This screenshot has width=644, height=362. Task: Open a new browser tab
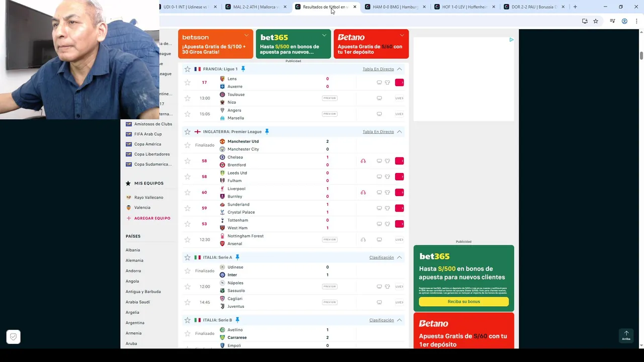point(575,7)
